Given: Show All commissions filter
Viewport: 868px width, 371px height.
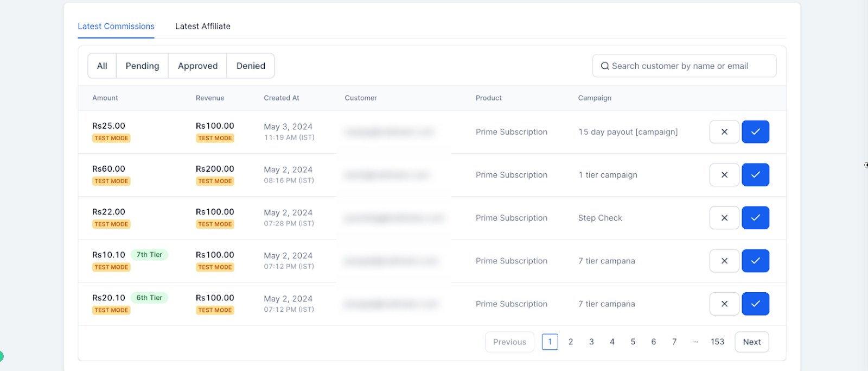Looking at the screenshot, I should pos(102,66).
